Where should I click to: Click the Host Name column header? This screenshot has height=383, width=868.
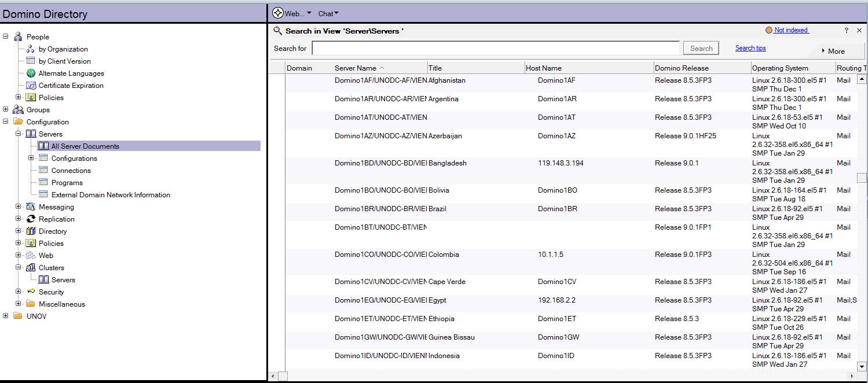pyautogui.click(x=589, y=68)
